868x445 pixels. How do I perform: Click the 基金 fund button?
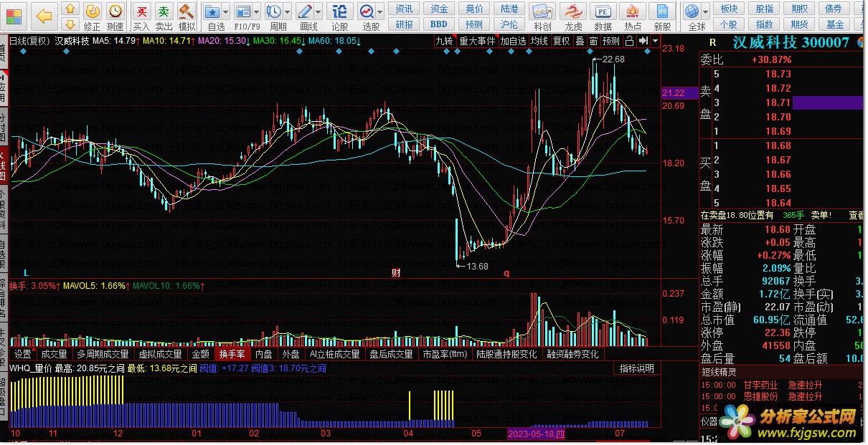click(x=834, y=24)
